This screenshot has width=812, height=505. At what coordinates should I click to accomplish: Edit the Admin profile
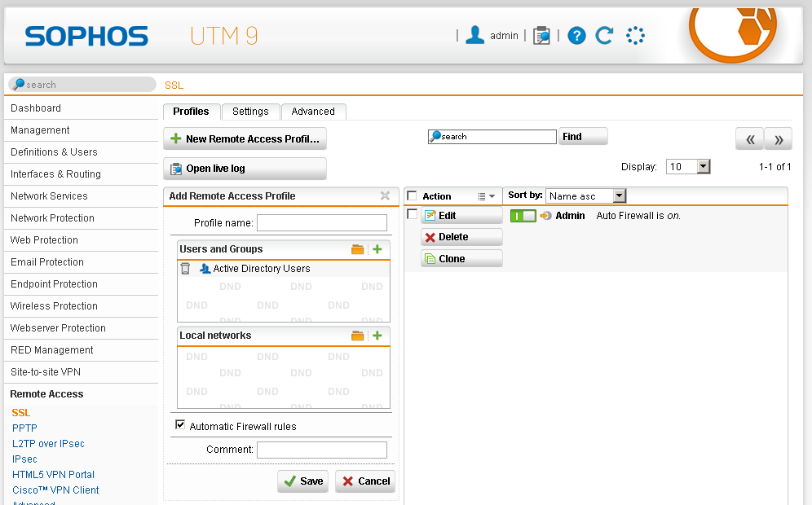coord(461,216)
